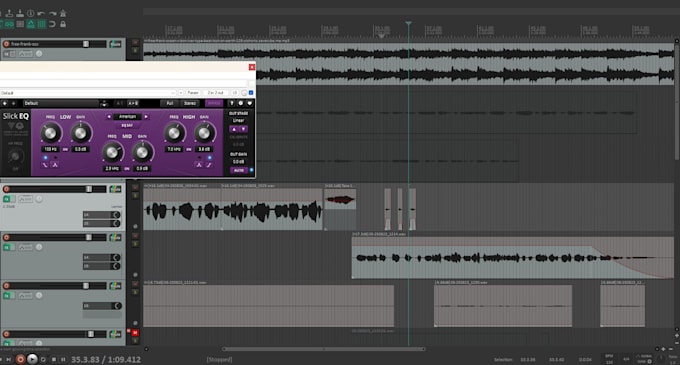
Task: Toggle item grouping link icon
Action: click(x=9, y=24)
